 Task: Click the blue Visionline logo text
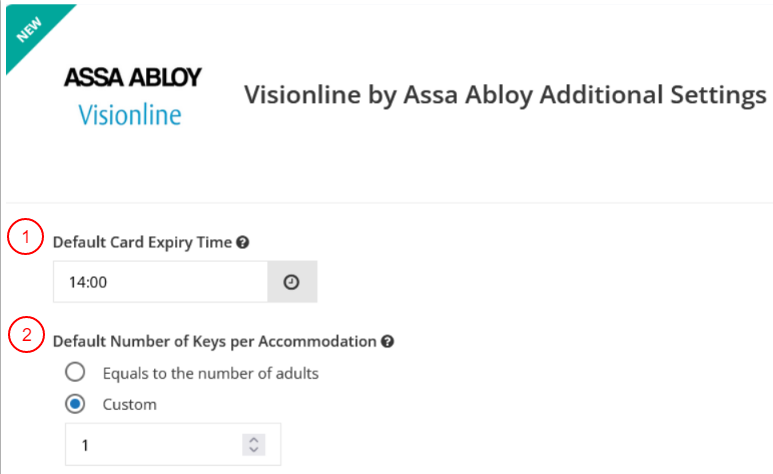click(x=130, y=114)
